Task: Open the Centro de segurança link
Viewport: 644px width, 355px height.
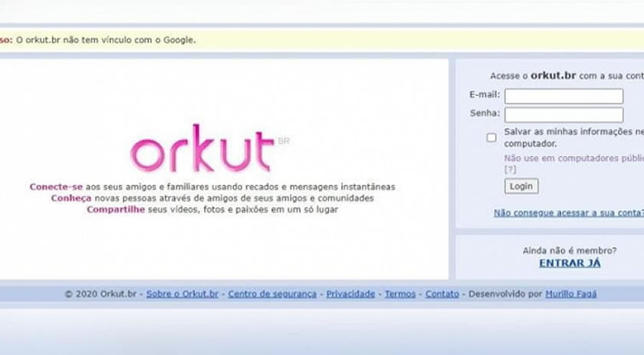Action: [272, 294]
